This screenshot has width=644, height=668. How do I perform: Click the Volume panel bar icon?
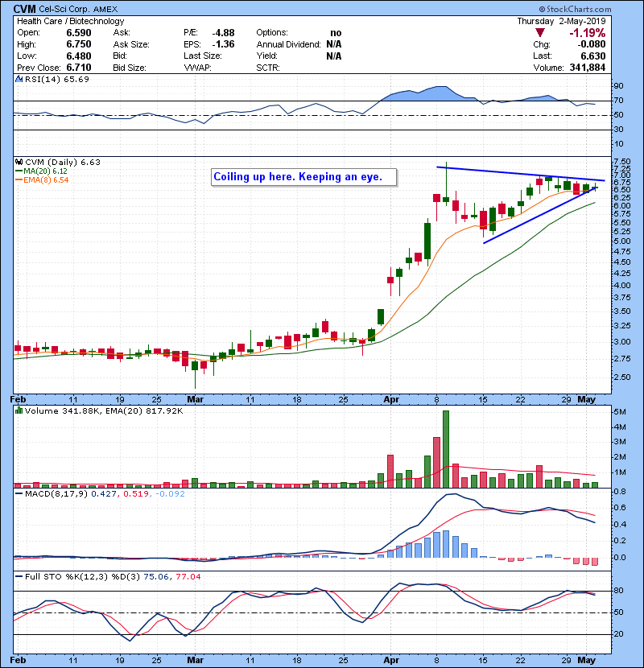click(19, 410)
